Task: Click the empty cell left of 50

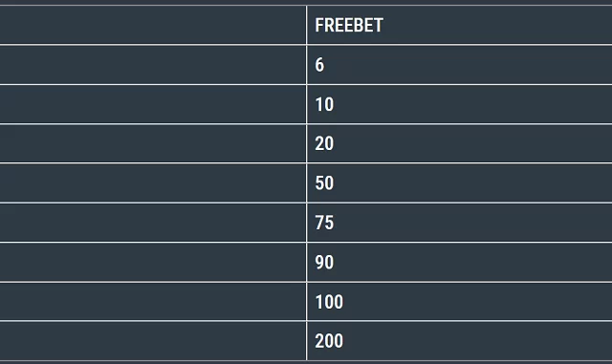Action: point(153,183)
